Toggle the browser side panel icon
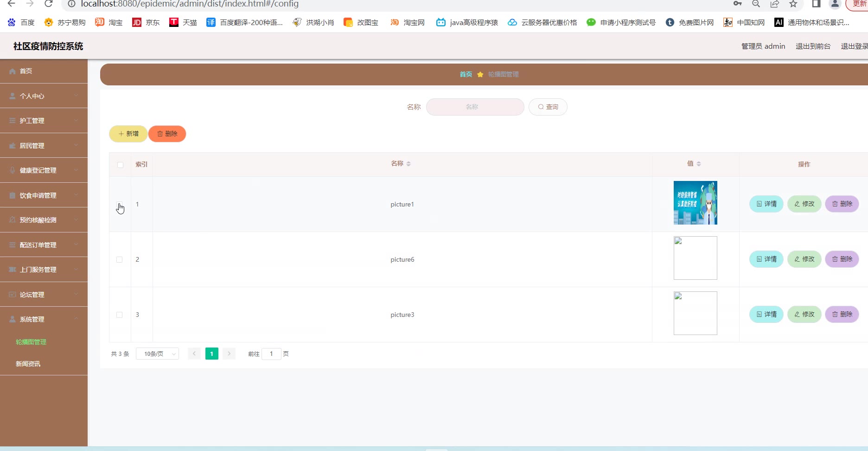Screen dimensions: 868x451 (x=817, y=4)
